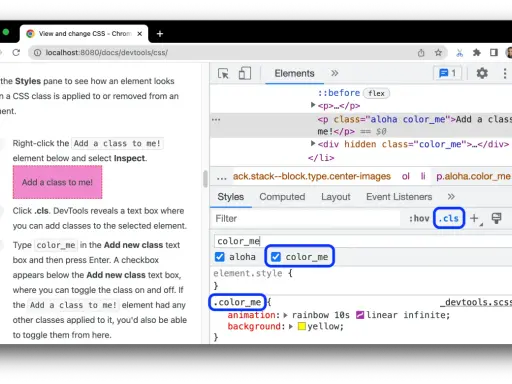Bookmark this page with the star
The image size is (512, 384).
coord(438,53)
